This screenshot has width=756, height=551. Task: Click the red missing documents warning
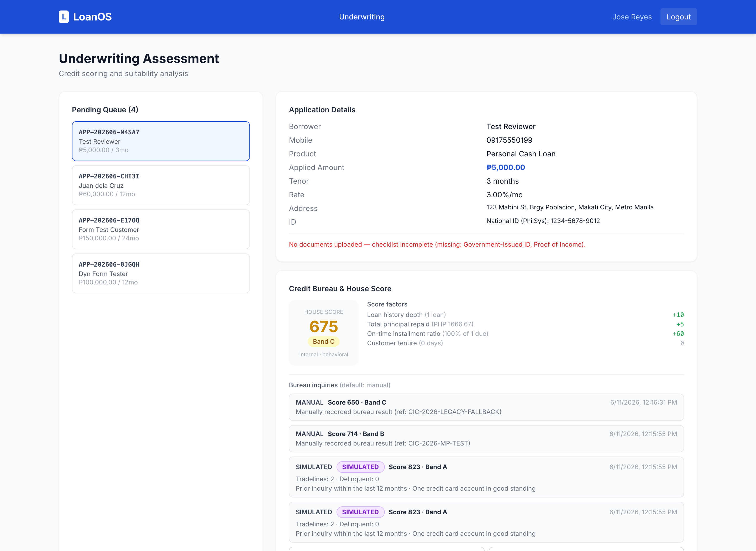(437, 245)
